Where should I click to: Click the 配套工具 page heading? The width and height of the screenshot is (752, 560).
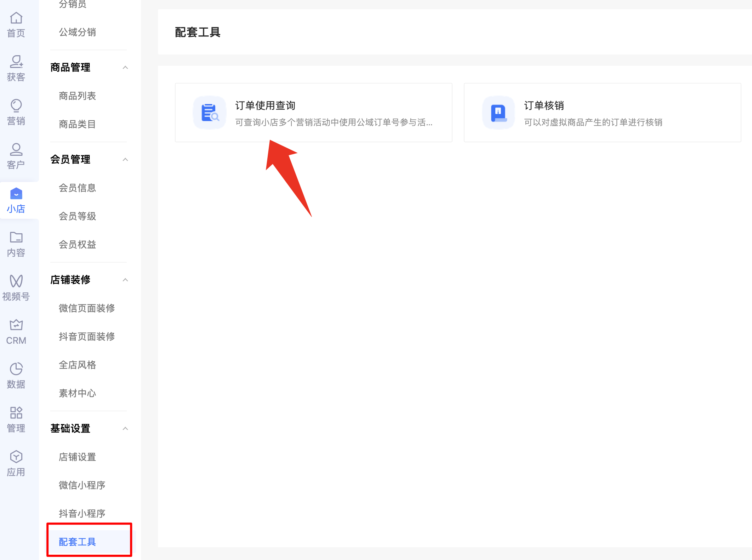pos(198,32)
